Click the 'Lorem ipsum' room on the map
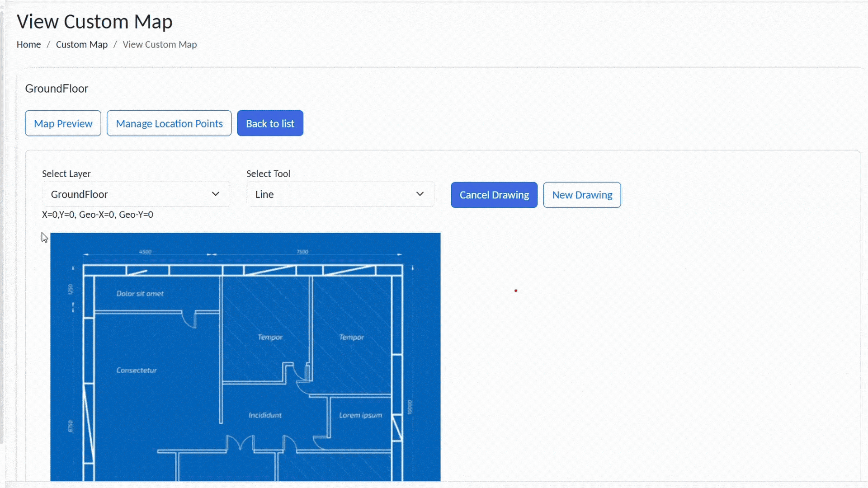The width and height of the screenshot is (868, 488). point(360,415)
